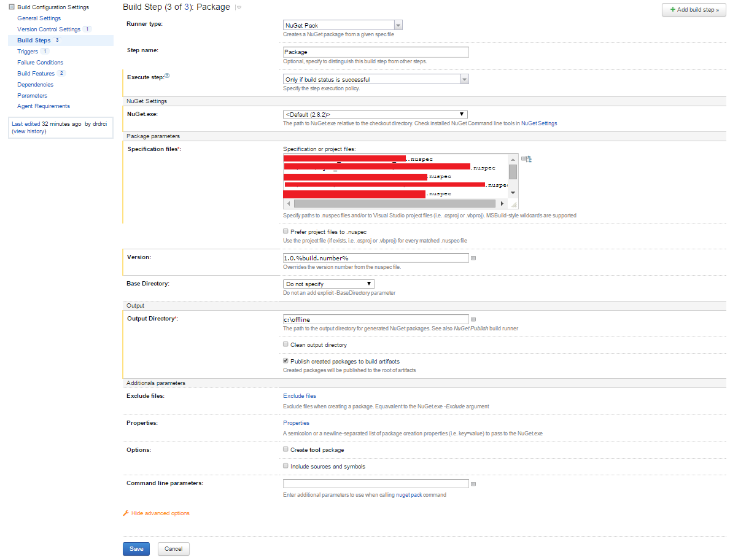Open the arrow menu beside the Package title
This screenshot has width=730, height=560.
pyautogui.click(x=239, y=8)
